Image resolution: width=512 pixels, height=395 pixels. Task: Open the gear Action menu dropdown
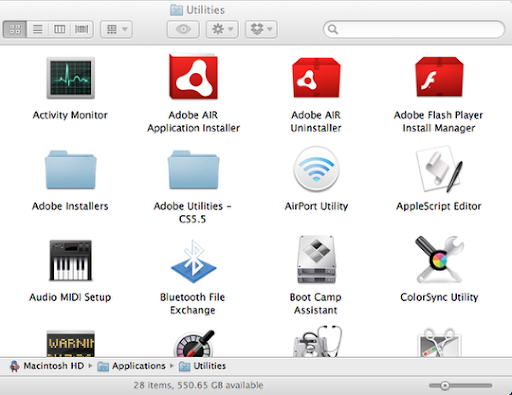click(x=222, y=29)
